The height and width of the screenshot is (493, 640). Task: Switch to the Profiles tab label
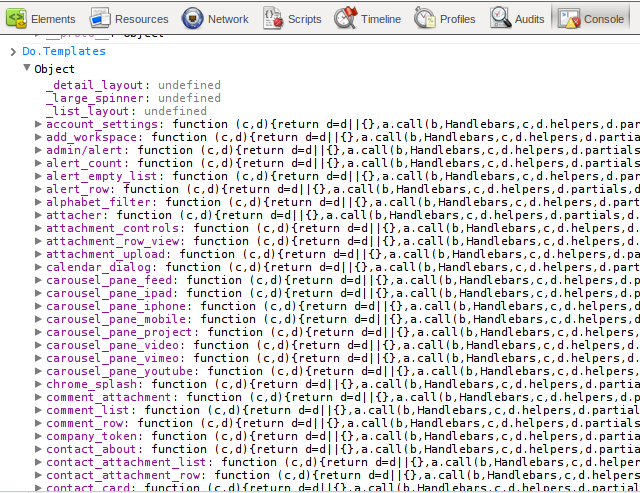pos(458,19)
